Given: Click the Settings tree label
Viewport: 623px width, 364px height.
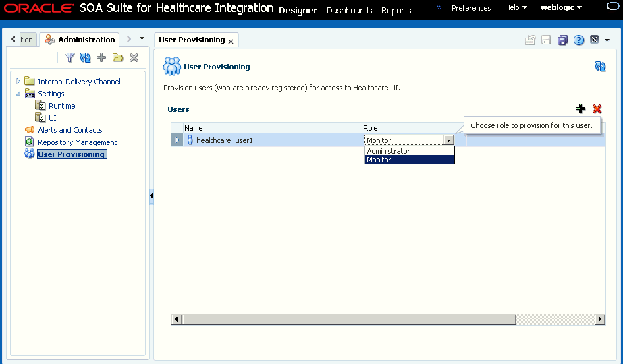Looking at the screenshot, I should tap(51, 94).
